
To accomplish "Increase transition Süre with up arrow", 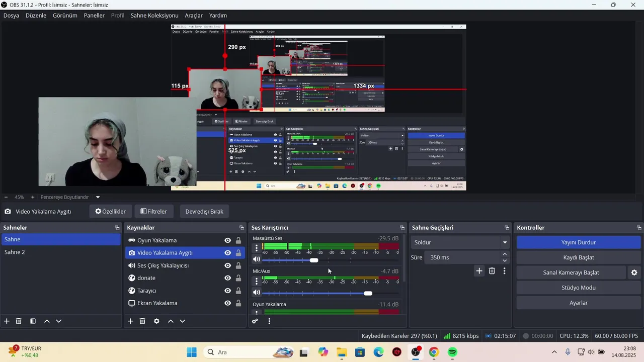I will click(505, 254).
